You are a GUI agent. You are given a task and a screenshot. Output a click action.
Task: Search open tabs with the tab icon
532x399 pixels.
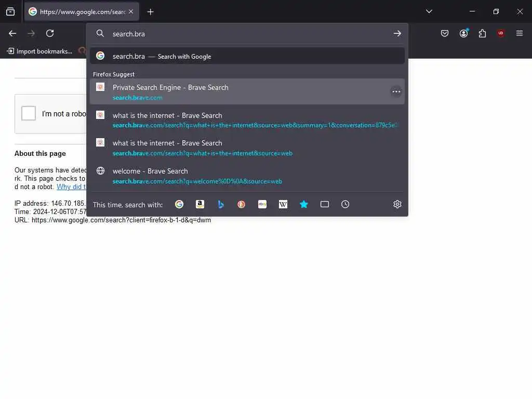point(325,204)
